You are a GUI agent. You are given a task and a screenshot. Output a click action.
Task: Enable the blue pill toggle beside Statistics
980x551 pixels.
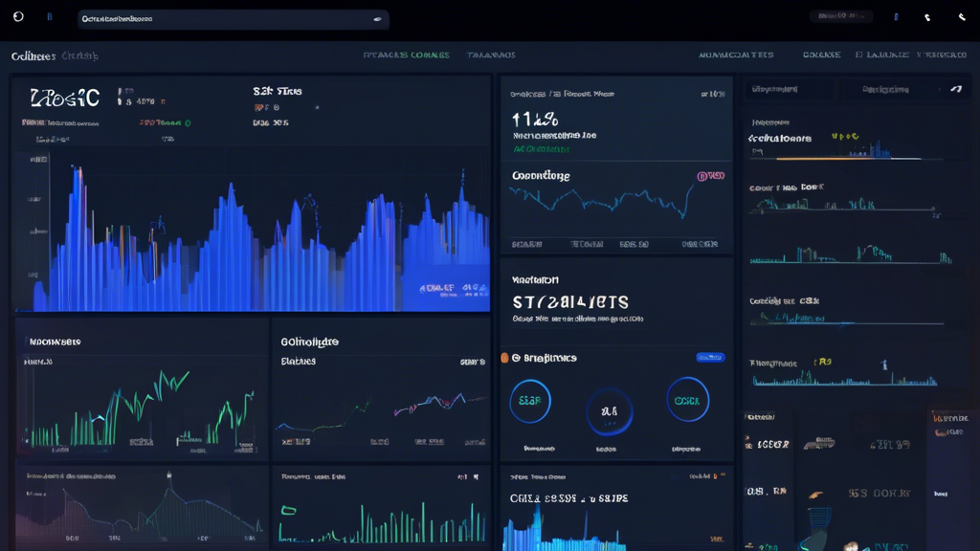709,357
